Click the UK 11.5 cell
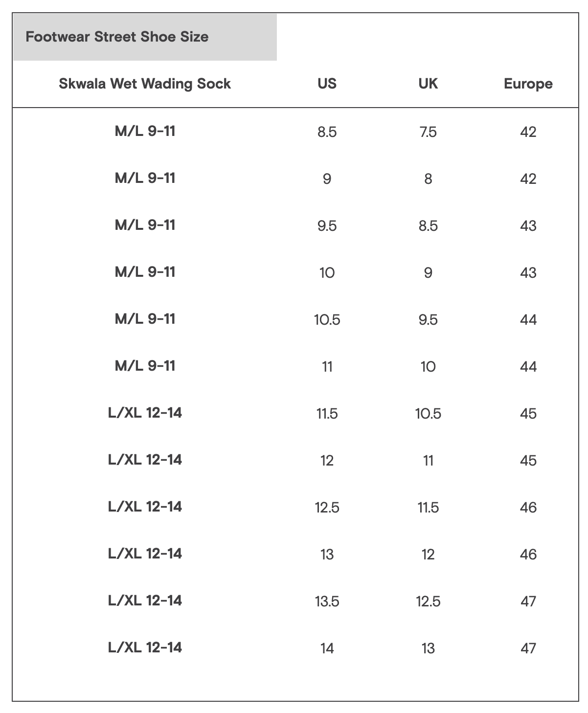The image size is (588, 713). 428,508
